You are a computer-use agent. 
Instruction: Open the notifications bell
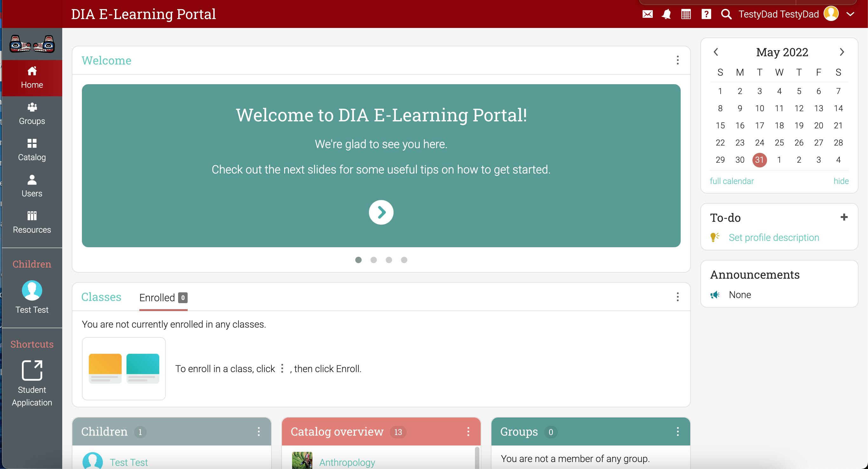point(666,14)
